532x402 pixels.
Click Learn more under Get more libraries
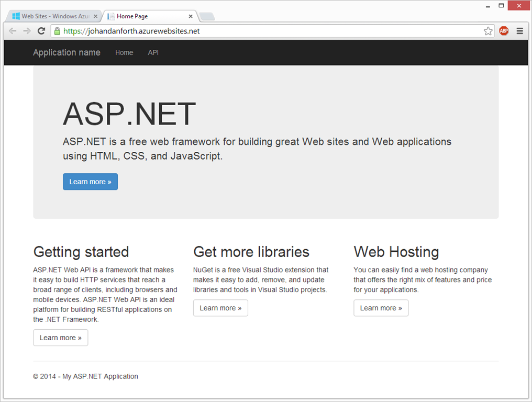pos(220,308)
